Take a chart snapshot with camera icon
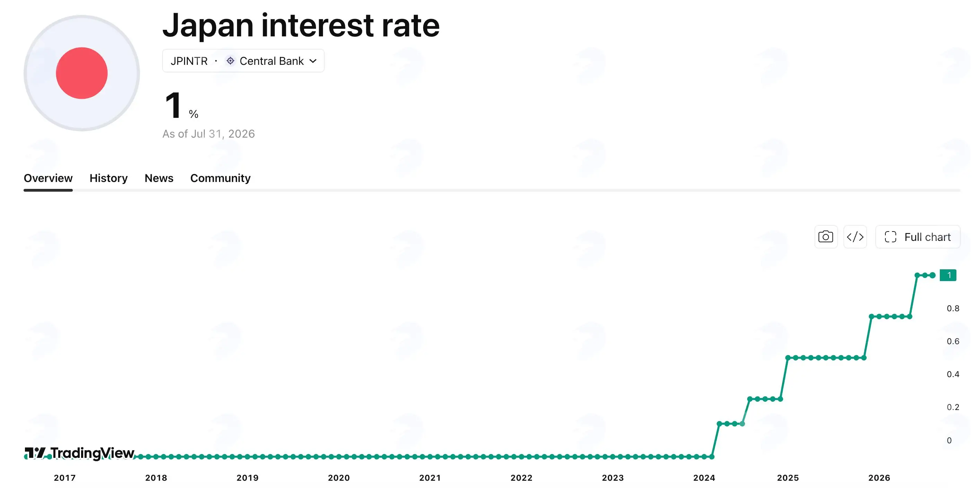This screenshot has width=980, height=488. click(x=825, y=237)
